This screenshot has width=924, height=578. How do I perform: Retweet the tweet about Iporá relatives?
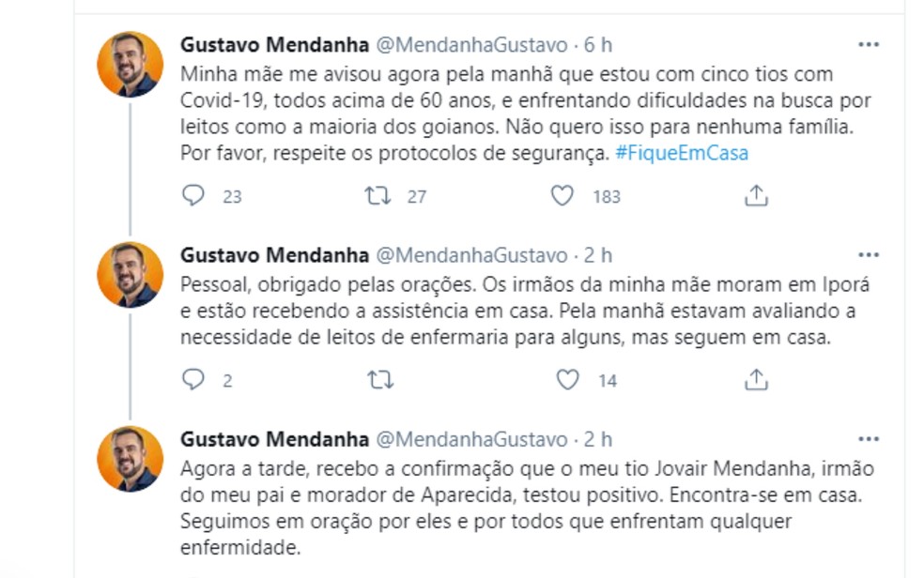pyautogui.click(x=378, y=379)
